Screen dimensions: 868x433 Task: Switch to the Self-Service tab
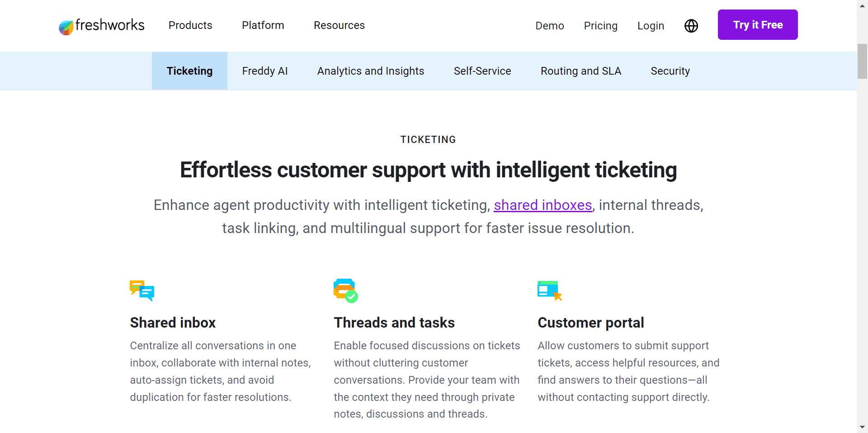coord(482,71)
